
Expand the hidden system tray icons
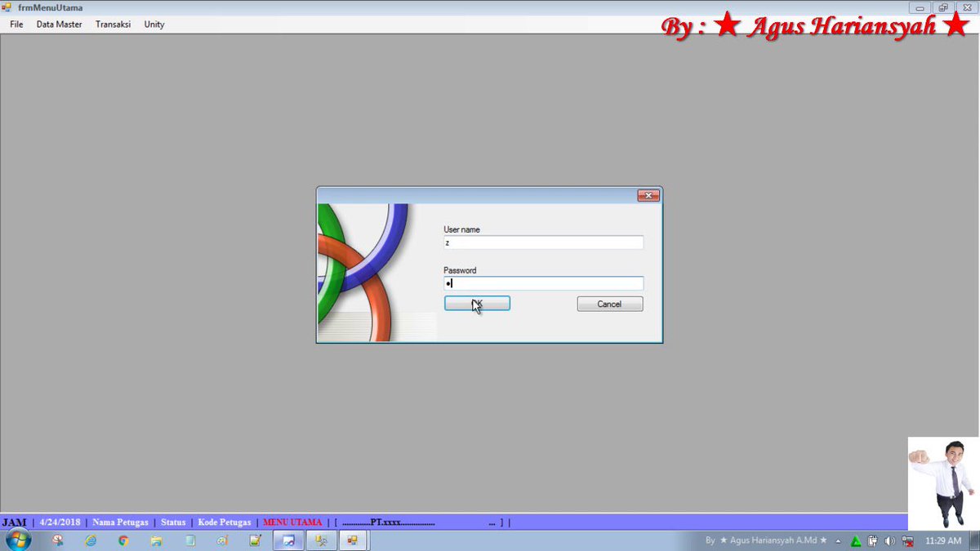(838, 540)
